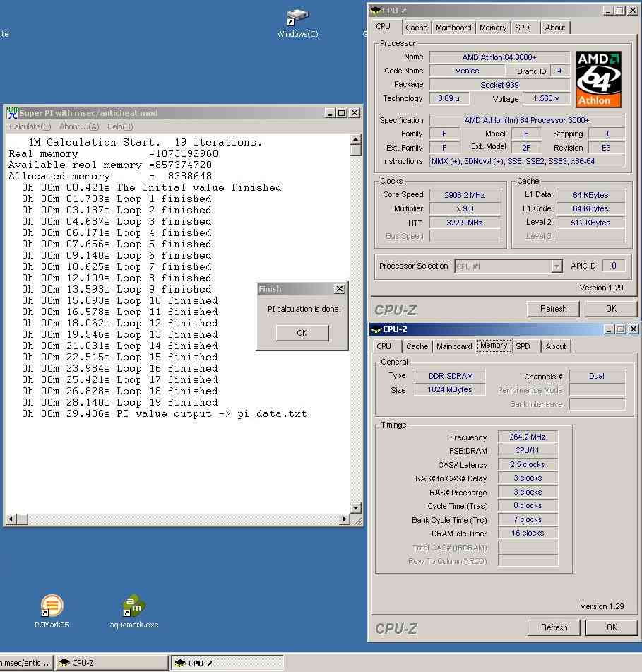The image size is (642, 672).
Task: Activate first CPU-Z taskbar button
Action: 112,663
